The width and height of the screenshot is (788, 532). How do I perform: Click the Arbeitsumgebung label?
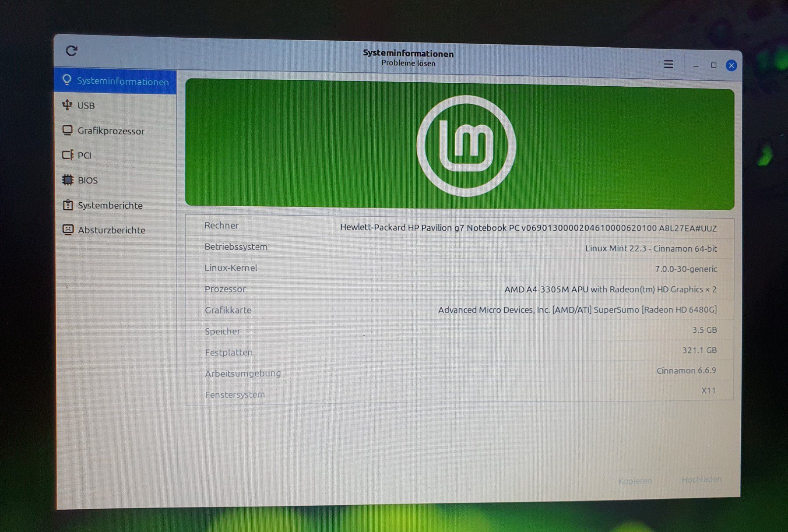pos(243,373)
